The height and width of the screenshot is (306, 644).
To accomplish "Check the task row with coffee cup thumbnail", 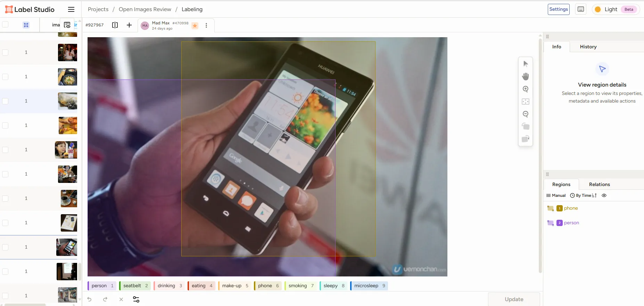I will point(5,198).
